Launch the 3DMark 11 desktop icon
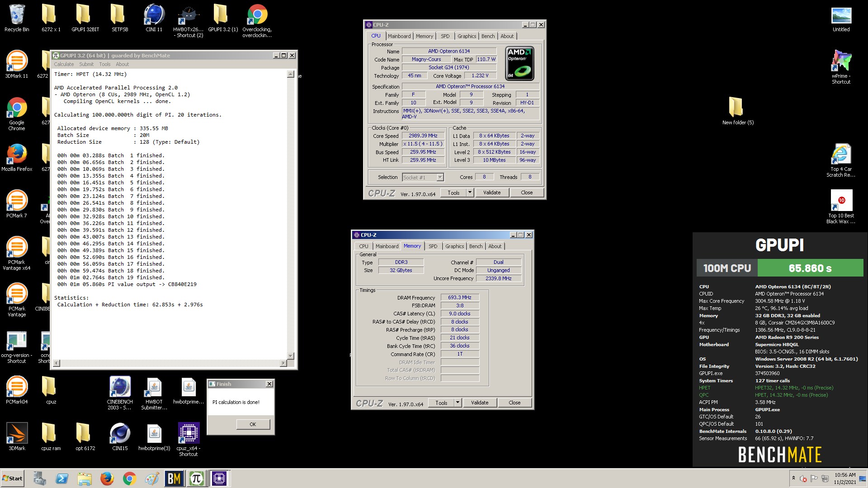The image size is (868, 488). click(x=17, y=64)
